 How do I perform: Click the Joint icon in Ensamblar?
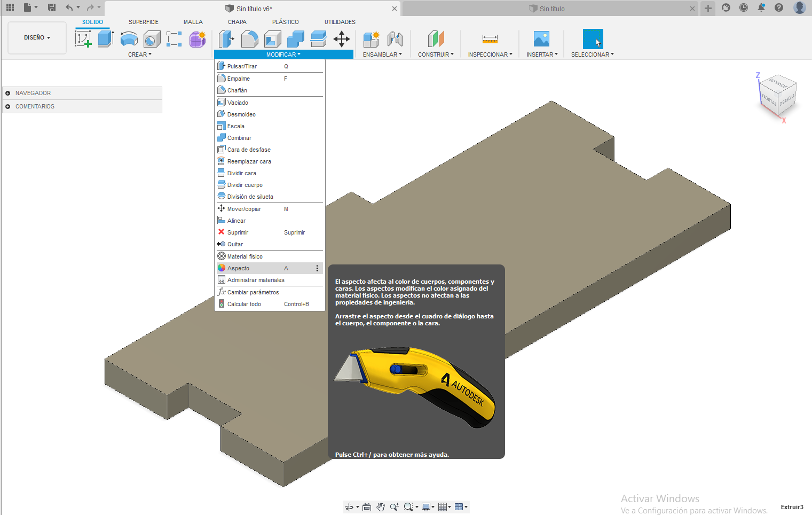click(x=395, y=38)
